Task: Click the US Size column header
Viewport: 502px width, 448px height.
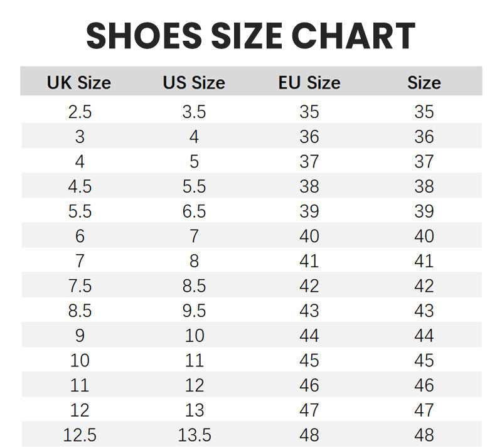Action: [x=194, y=83]
